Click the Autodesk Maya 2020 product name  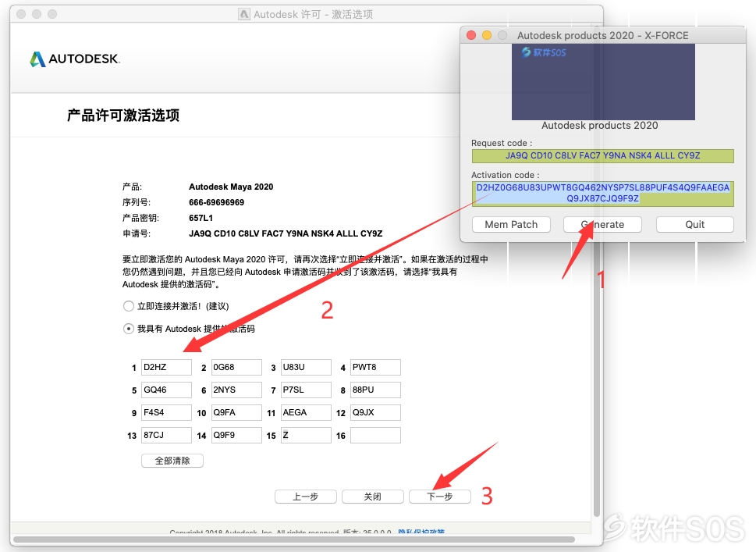click(231, 187)
